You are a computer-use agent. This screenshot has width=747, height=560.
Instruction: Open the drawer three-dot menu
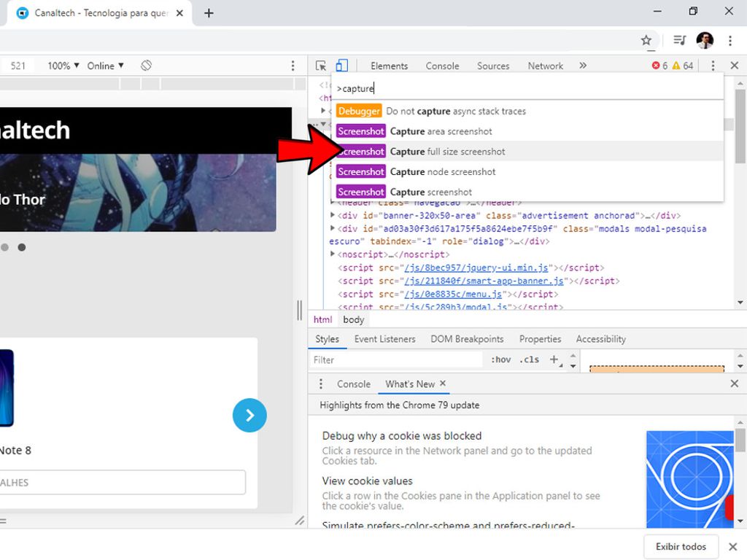pyautogui.click(x=321, y=384)
